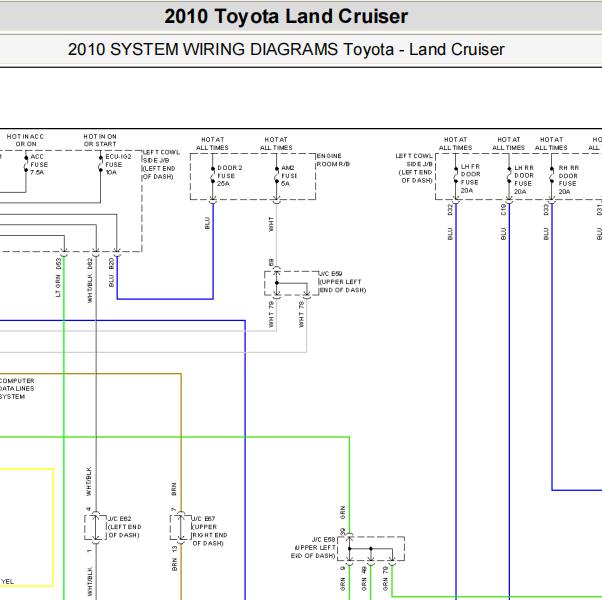The image size is (602, 600).
Task: Click the 'GRN 70' wire label
Action: tap(385, 579)
